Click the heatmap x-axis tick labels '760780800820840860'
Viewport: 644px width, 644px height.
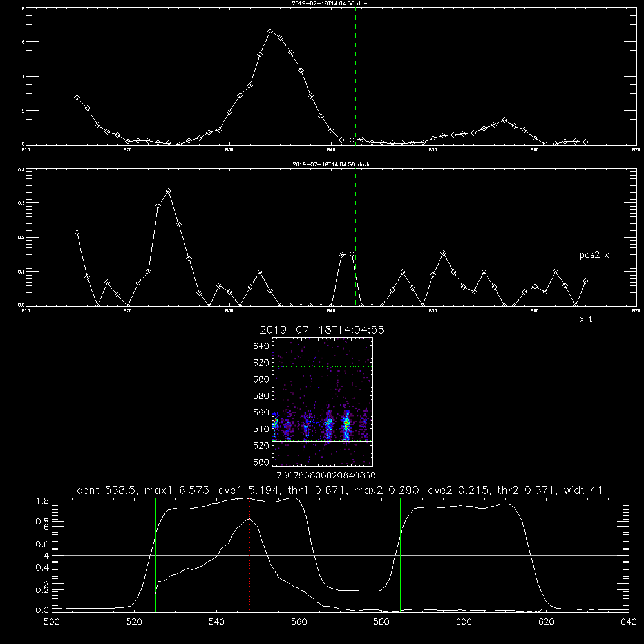pyautogui.click(x=326, y=475)
